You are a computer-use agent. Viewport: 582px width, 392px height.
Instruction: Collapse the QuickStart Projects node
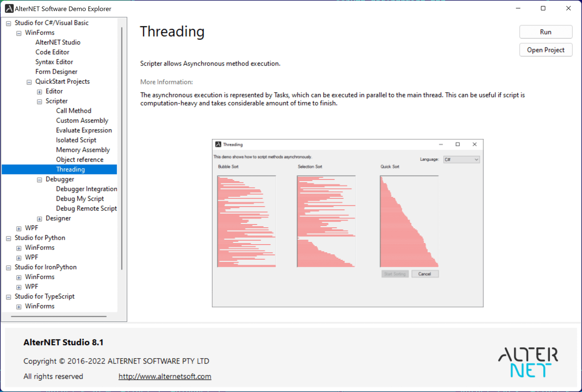pos(29,82)
